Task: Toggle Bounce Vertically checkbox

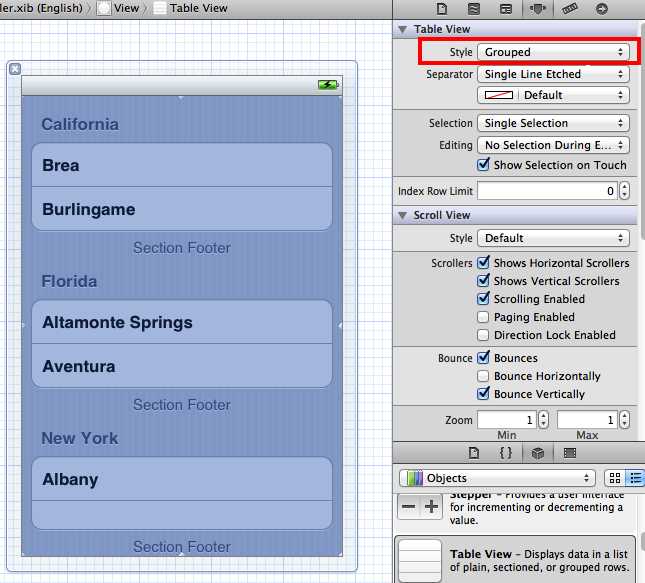Action: (x=483, y=394)
